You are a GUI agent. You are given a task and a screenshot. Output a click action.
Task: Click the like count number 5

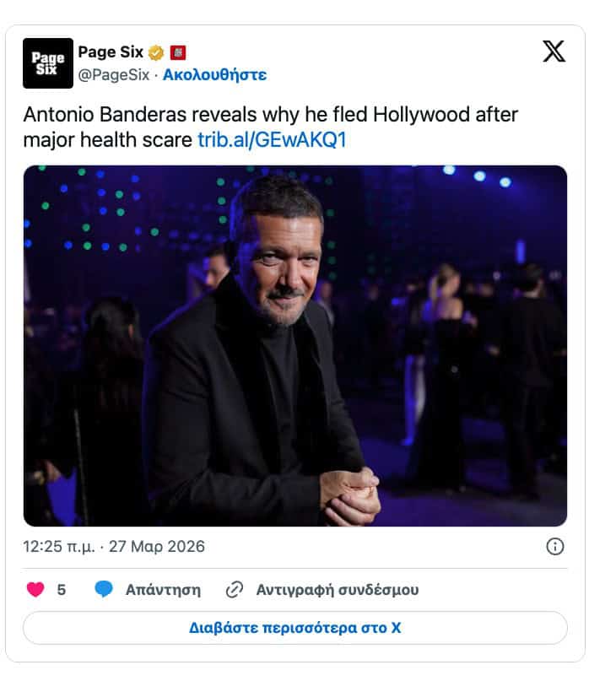click(62, 590)
